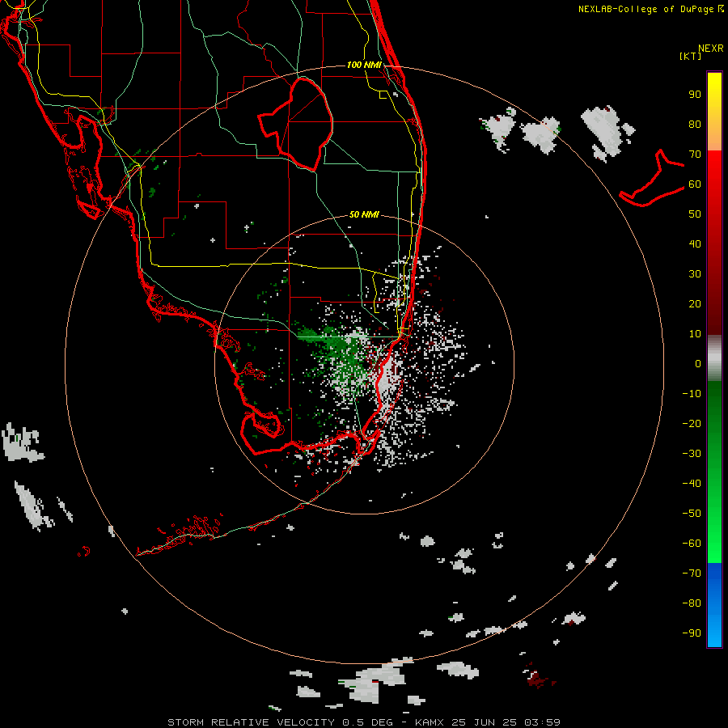Screen dimensions: 728x728
Task: Select the 50 knot scale label
Action: [695, 214]
